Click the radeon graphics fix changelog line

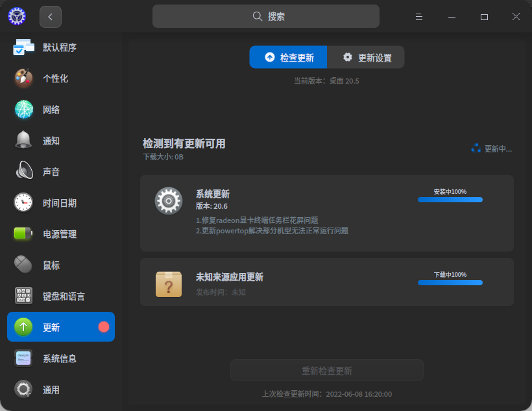click(257, 220)
